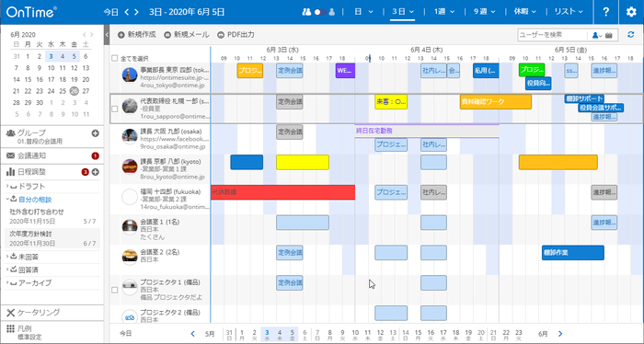The height and width of the screenshot is (344, 644).
Task: Go to next period using top-bar right arrow
Action: coord(137,12)
